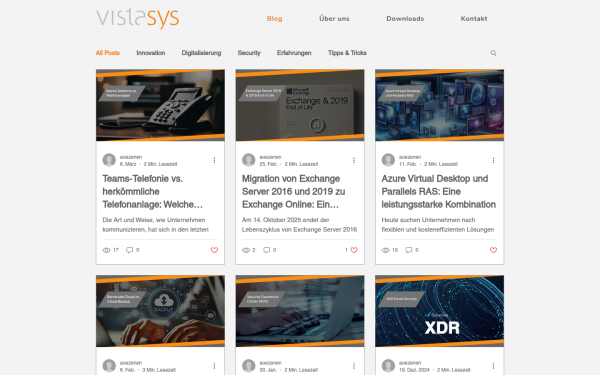The width and height of the screenshot is (600, 375).
Task: Click author avatar on the 6. Feb. post
Action: point(109,366)
